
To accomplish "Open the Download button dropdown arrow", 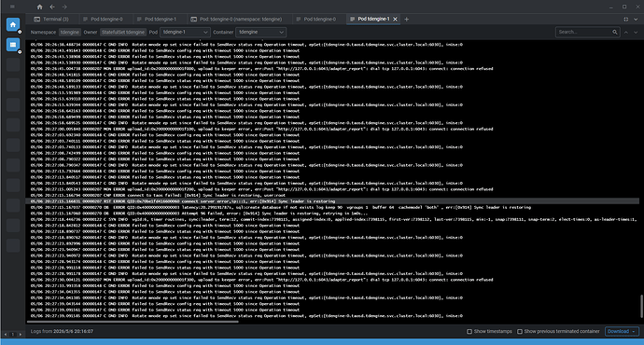I will pos(634,331).
